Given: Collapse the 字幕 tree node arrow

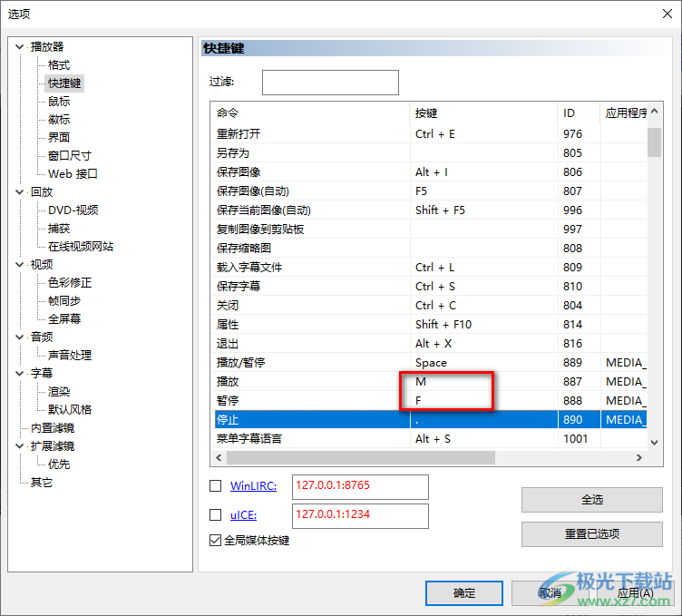Looking at the screenshot, I should (20, 374).
